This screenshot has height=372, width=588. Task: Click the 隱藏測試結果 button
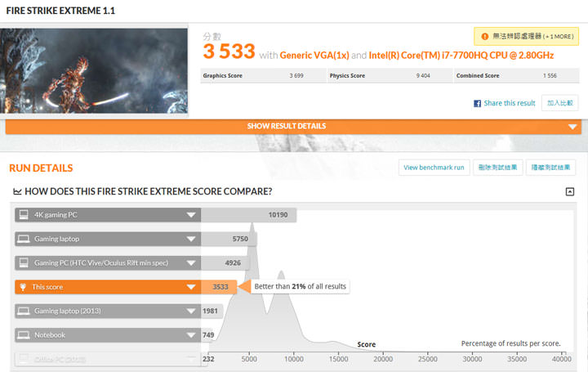(x=550, y=168)
